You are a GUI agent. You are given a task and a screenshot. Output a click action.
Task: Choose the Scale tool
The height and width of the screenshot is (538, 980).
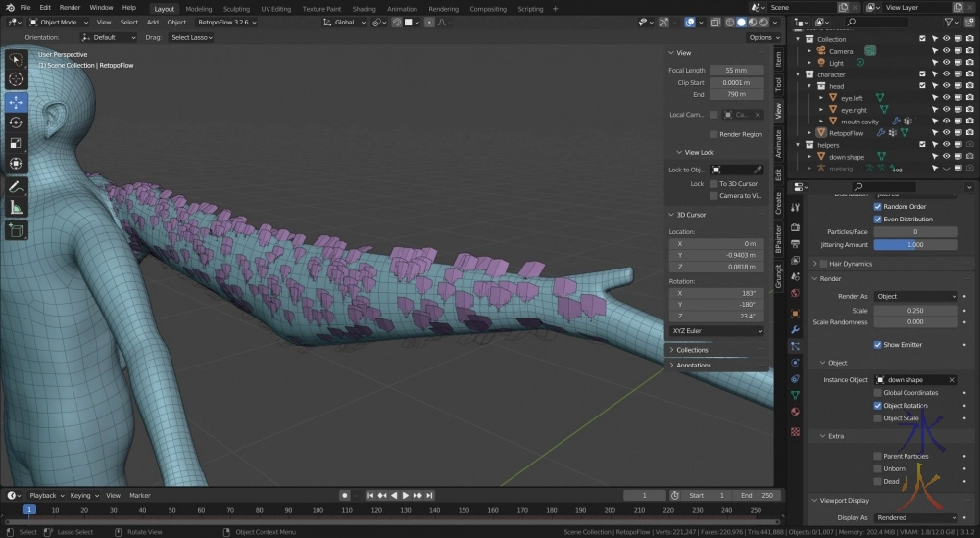tap(16, 143)
